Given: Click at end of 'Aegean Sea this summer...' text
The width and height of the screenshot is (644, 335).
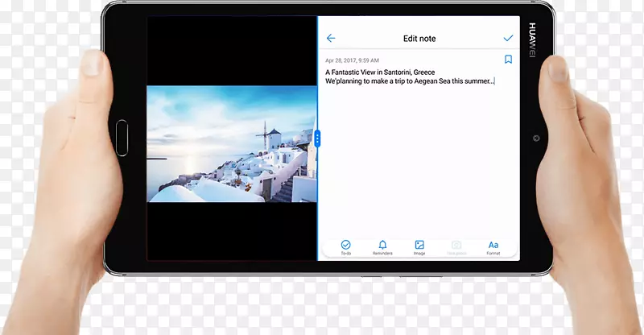Looking at the screenshot, I should pos(494,81).
